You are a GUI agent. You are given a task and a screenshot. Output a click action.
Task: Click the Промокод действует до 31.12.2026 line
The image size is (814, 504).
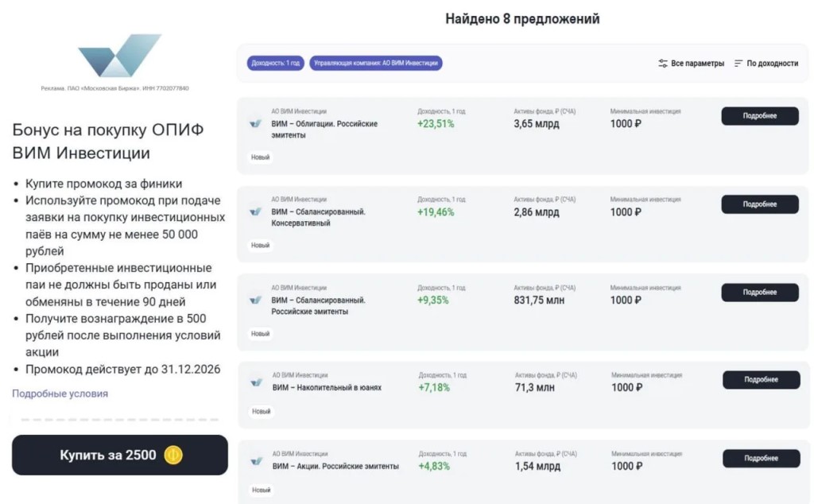pyautogui.click(x=123, y=369)
